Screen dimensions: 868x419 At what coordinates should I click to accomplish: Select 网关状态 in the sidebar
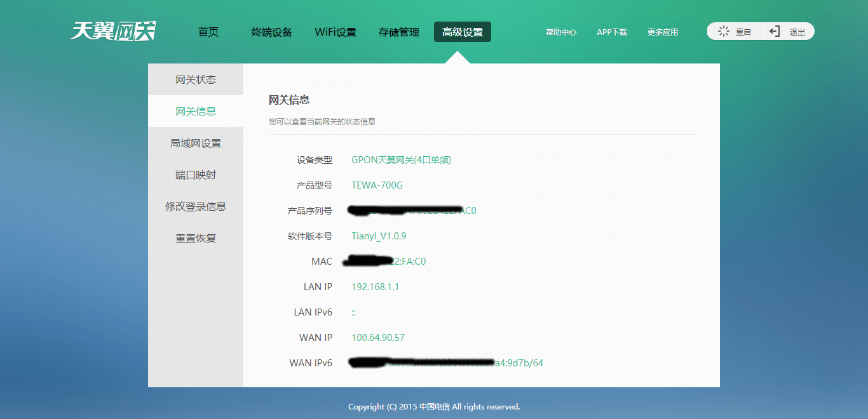194,79
